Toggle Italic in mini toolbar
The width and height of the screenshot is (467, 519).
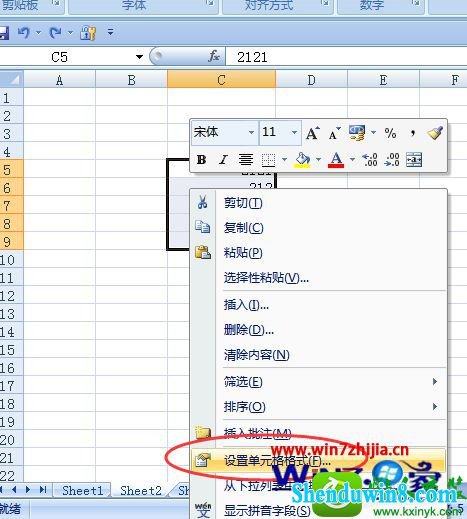coord(223,160)
